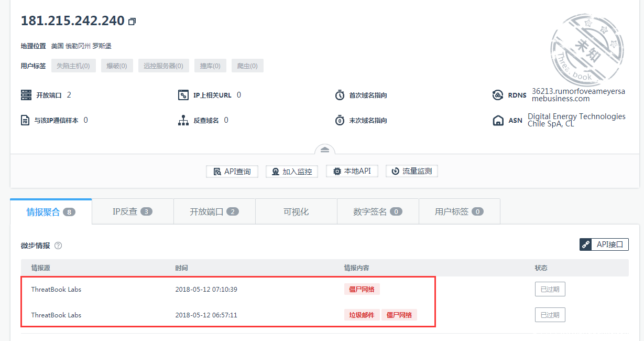The height and width of the screenshot is (341, 644).
Task: Click the ASN icon
Action: click(x=498, y=120)
